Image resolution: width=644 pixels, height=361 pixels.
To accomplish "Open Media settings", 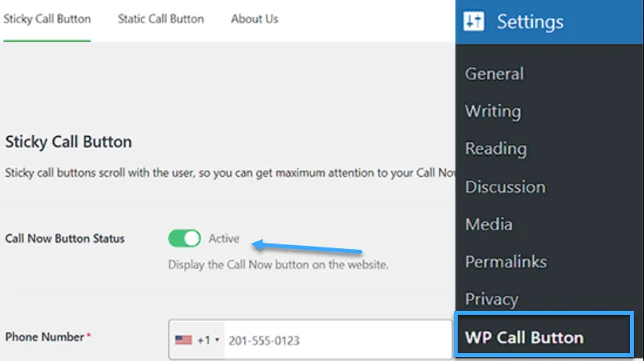I will (x=489, y=225).
